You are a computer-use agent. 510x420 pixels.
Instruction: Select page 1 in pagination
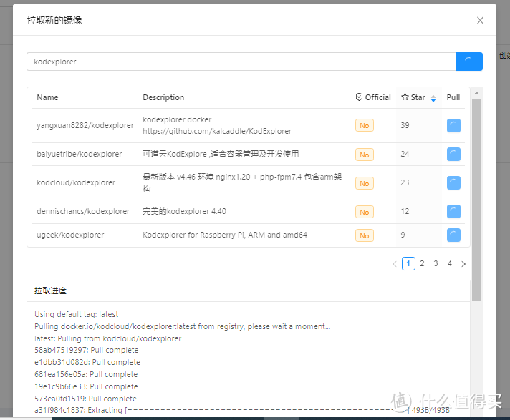[x=408, y=263]
